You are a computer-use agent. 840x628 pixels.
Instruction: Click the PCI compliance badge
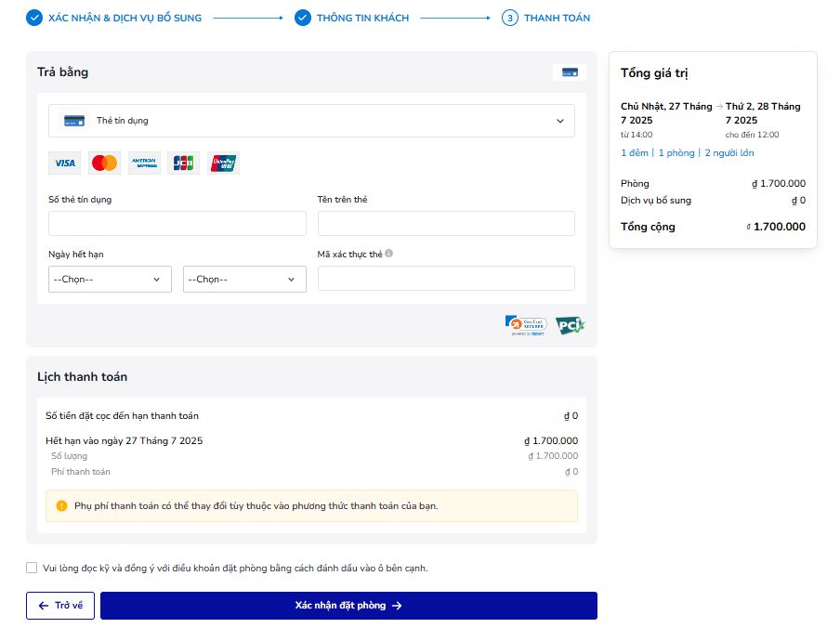570,325
